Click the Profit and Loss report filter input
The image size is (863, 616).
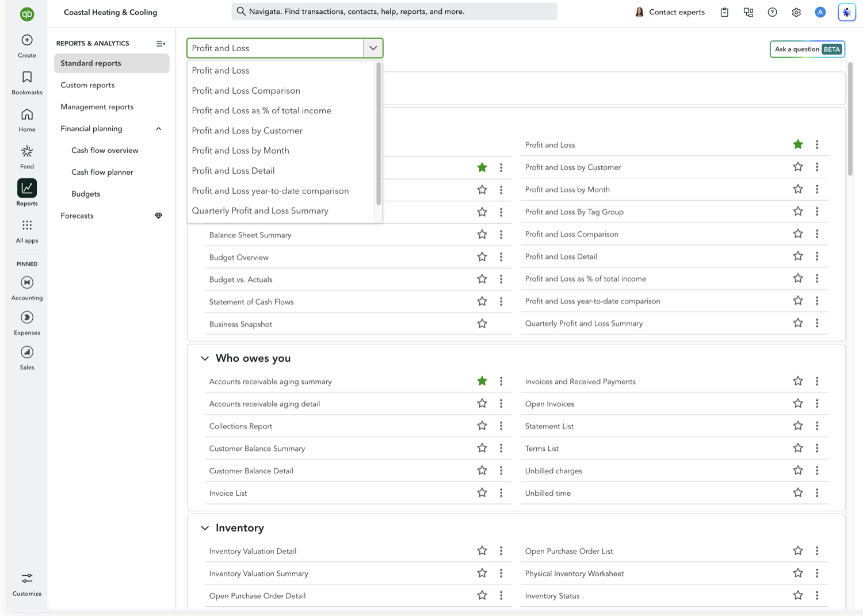tap(276, 48)
